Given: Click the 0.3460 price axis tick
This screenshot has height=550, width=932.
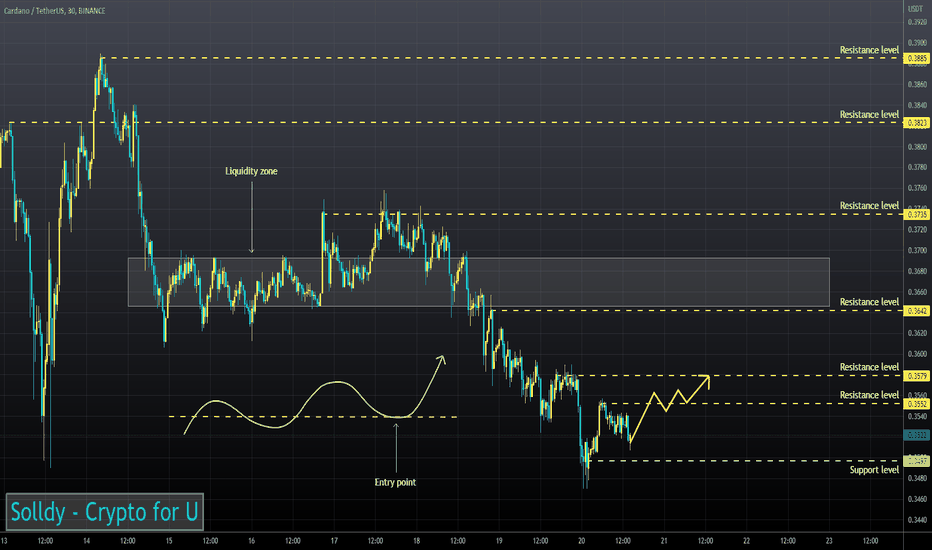Looking at the screenshot, I should point(917,499).
